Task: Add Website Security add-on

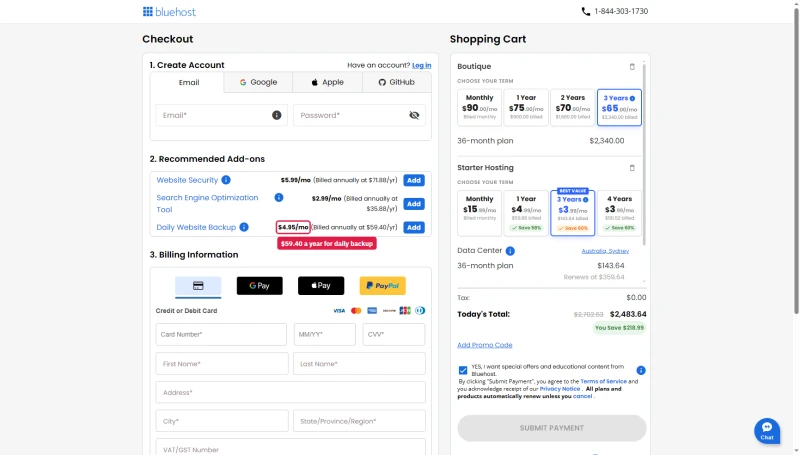Action: (x=414, y=180)
